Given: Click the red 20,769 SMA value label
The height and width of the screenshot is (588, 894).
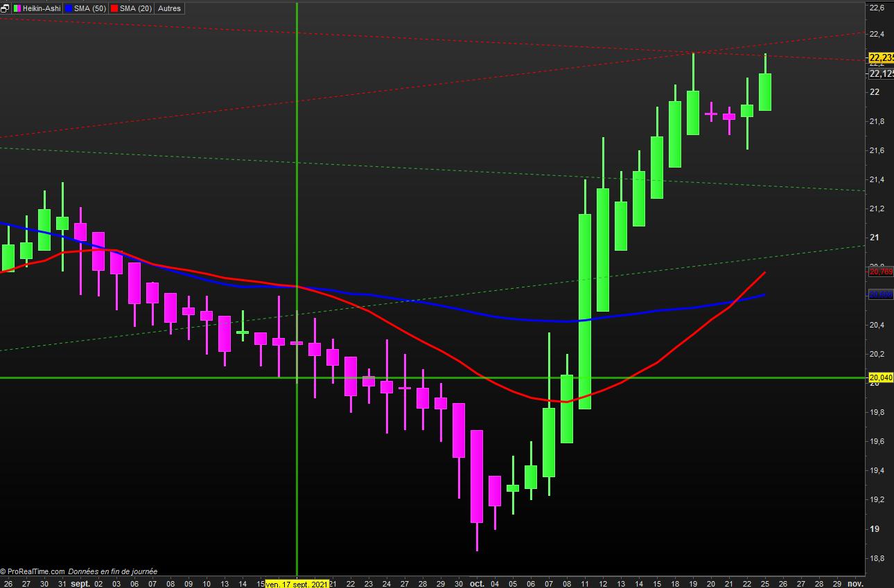Looking at the screenshot, I should (x=880, y=272).
